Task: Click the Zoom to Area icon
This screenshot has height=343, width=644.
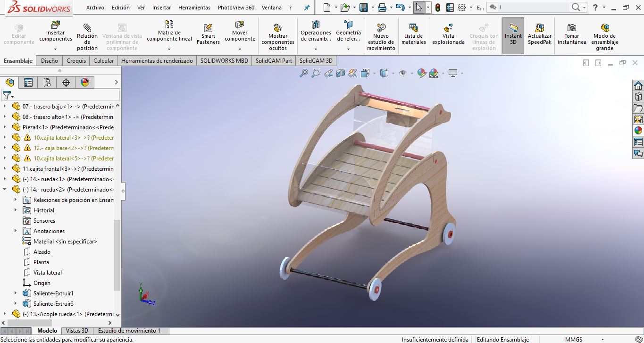Action: (x=316, y=73)
